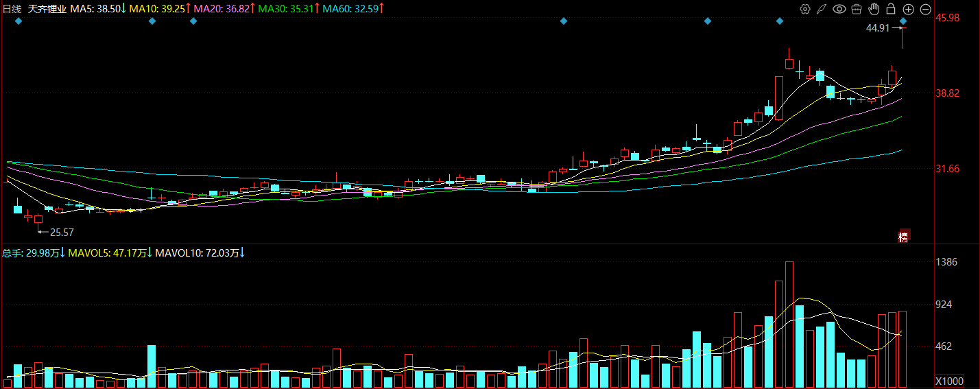Click the 924 volume axis value
Image resolution: width=980 pixels, height=389 pixels.
[944, 305]
